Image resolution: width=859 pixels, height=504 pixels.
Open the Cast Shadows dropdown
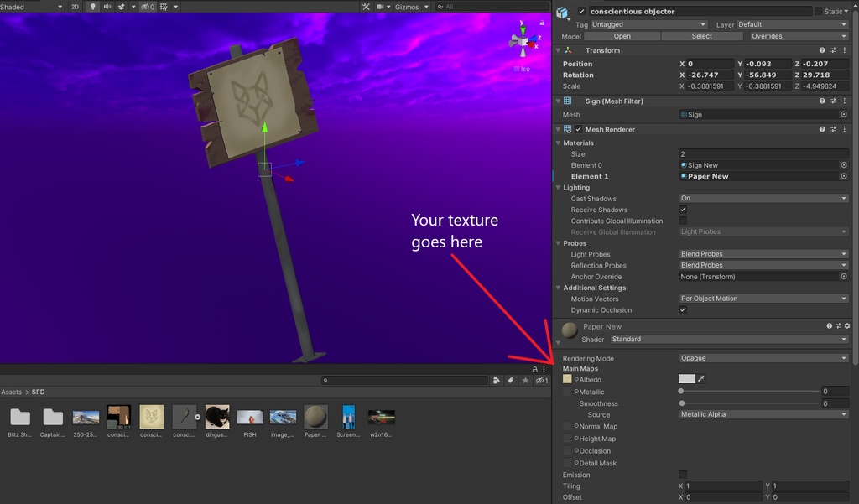(763, 198)
